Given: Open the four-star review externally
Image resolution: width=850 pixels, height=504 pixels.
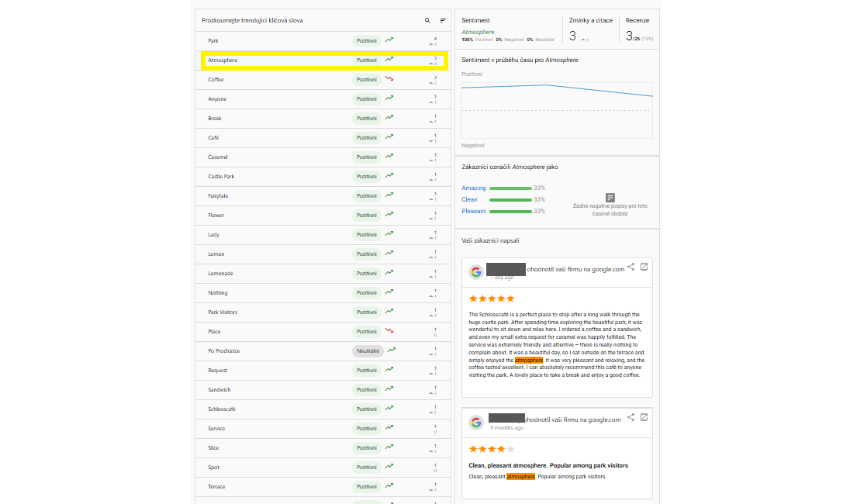Looking at the screenshot, I should [x=644, y=417].
